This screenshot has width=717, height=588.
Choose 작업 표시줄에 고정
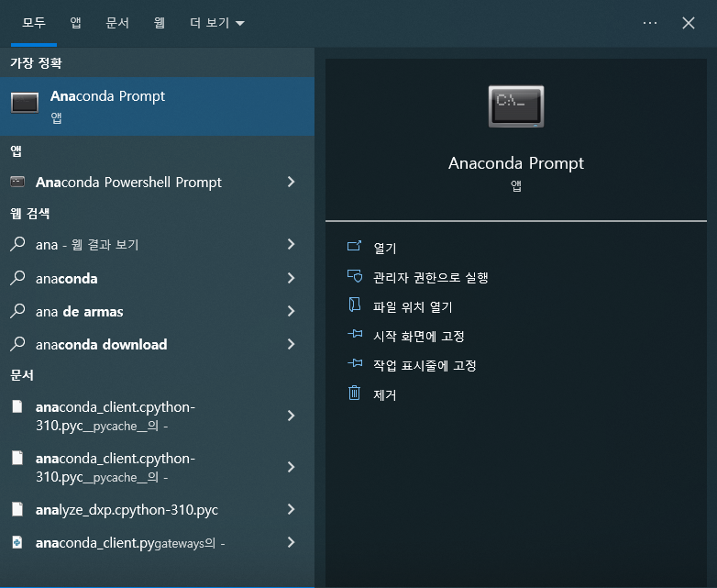[425, 365]
